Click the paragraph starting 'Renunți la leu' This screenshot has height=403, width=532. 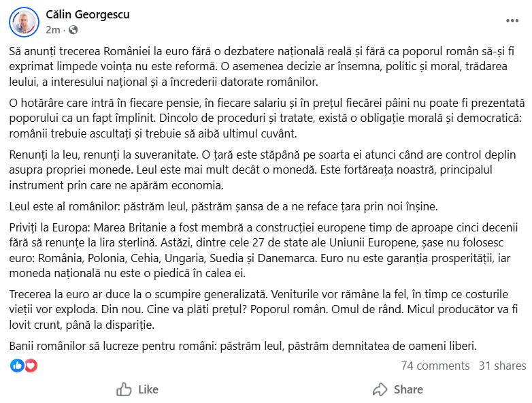click(263, 170)
